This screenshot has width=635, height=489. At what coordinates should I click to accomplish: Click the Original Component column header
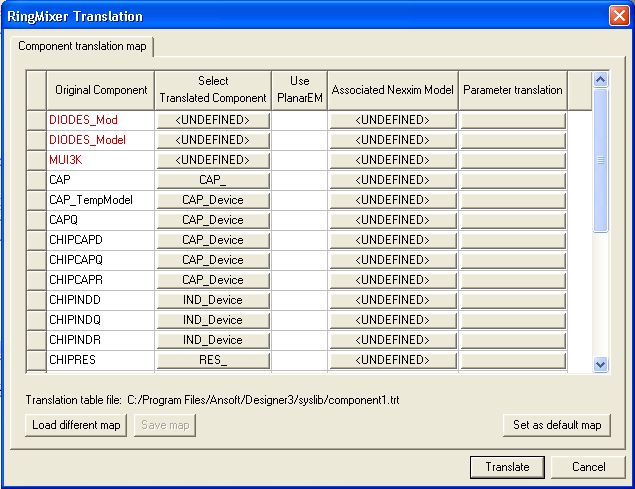[100, 90]
